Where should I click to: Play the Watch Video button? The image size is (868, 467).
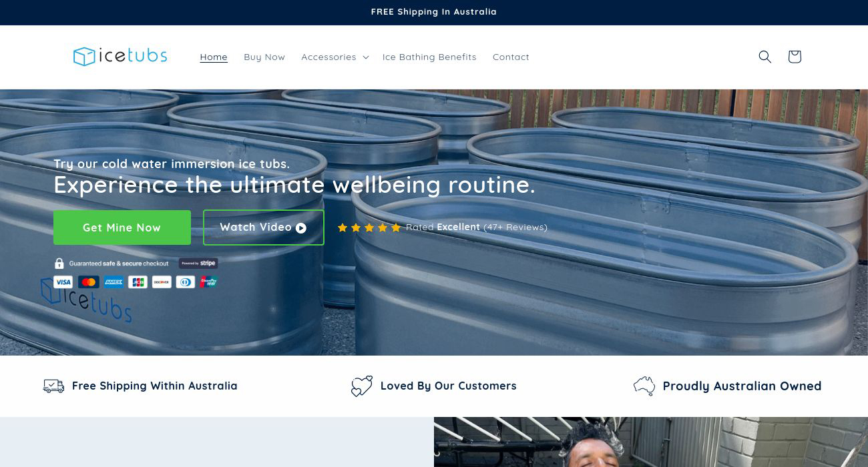pyautogui.click(x=264, y=227)
